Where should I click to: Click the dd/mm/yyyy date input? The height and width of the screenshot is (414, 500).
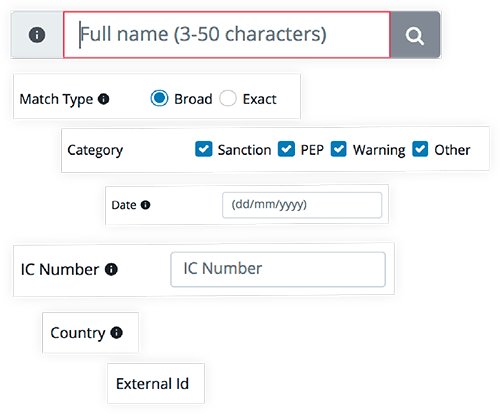pyautogui.click(x=302, y=205)
